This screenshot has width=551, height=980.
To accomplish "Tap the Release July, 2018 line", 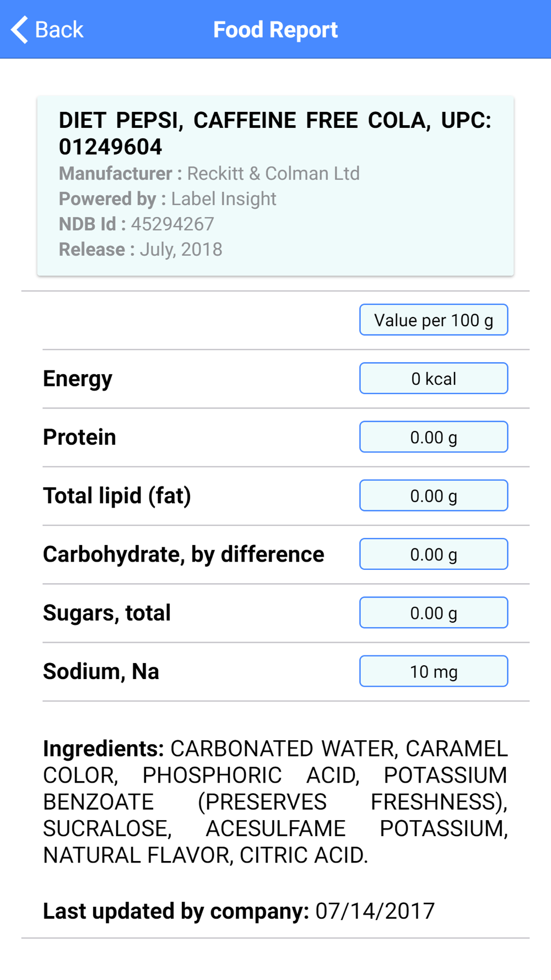I will click(x=141, y=250).
